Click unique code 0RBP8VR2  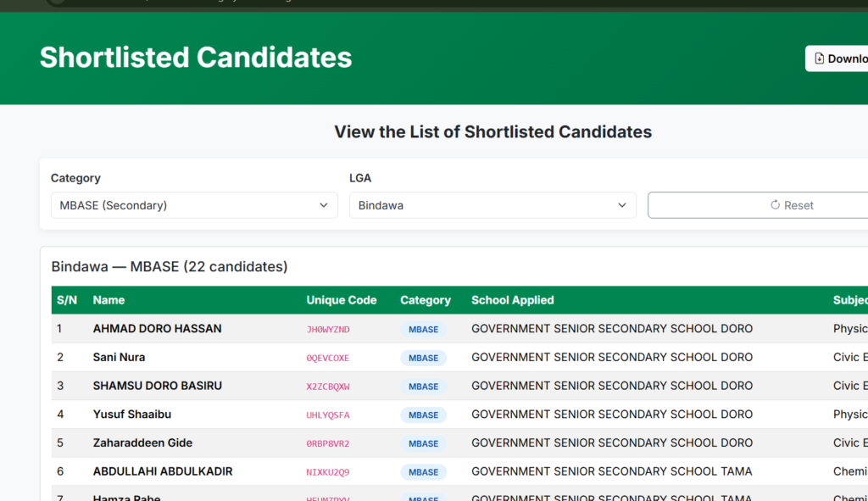tap(328, 443)
